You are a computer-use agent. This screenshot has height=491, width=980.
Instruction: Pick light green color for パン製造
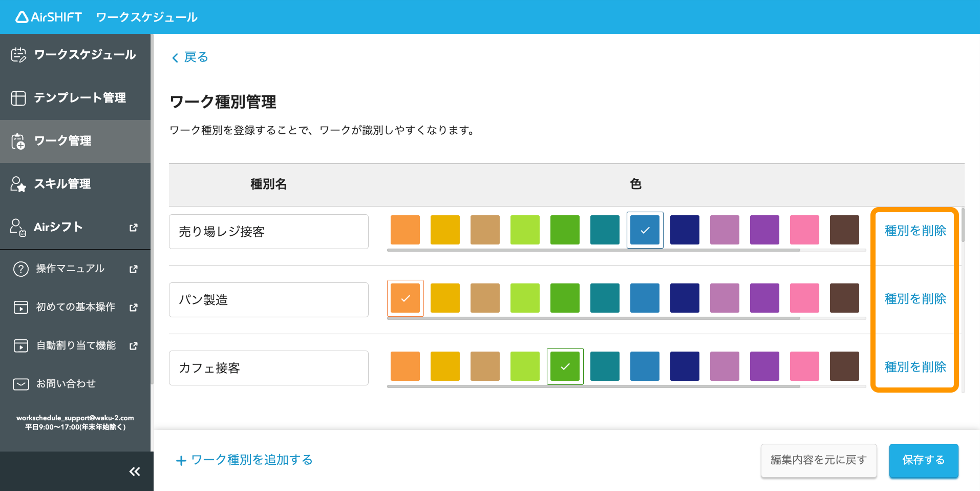point(525,298)
